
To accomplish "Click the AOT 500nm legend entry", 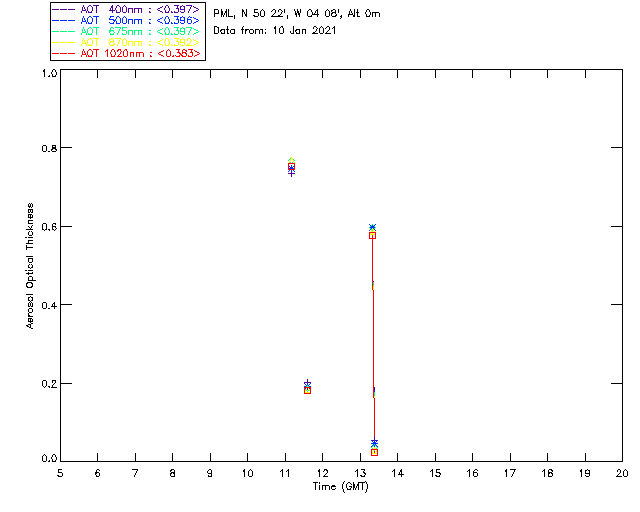I will click(x=126, y=20).
